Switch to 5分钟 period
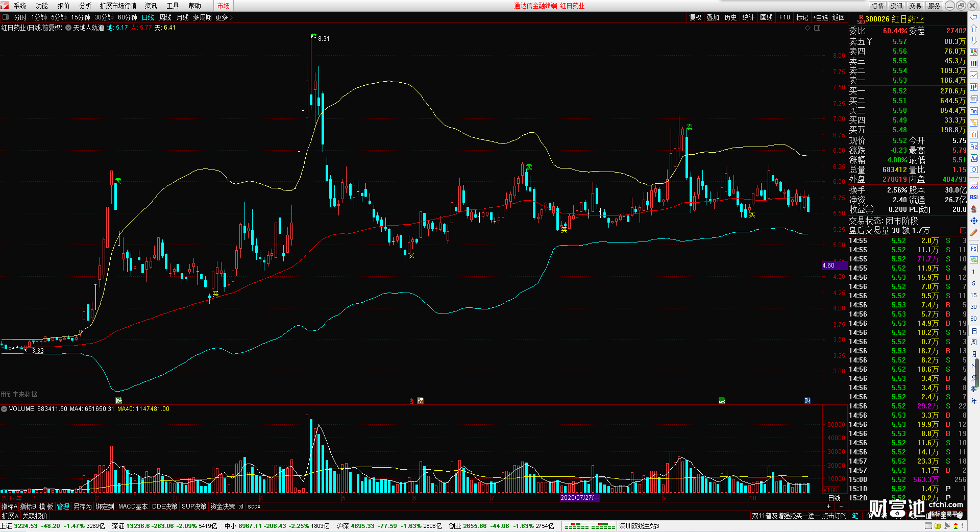Viewport: 980px width, 532px height. point(59,17)
